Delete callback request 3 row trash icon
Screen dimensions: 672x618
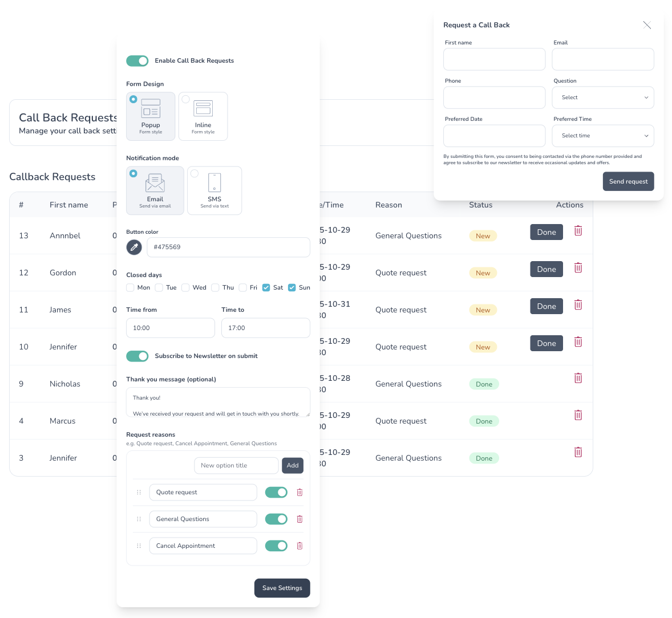(x=578, y=452)
